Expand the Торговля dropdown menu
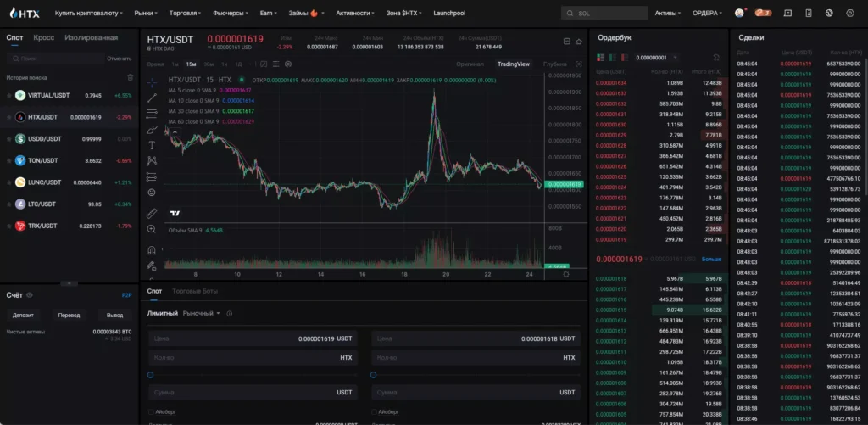Viewport: 868px width, 425px height. pos(185,13)
